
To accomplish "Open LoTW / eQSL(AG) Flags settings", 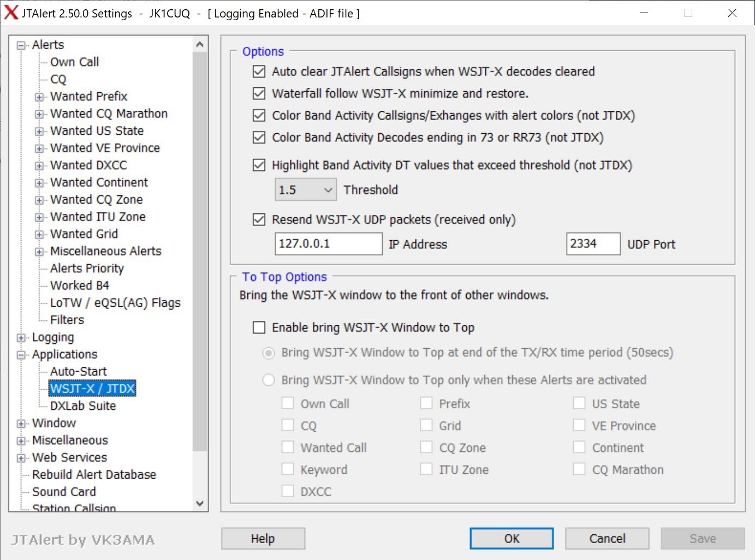I will (115, 303).
